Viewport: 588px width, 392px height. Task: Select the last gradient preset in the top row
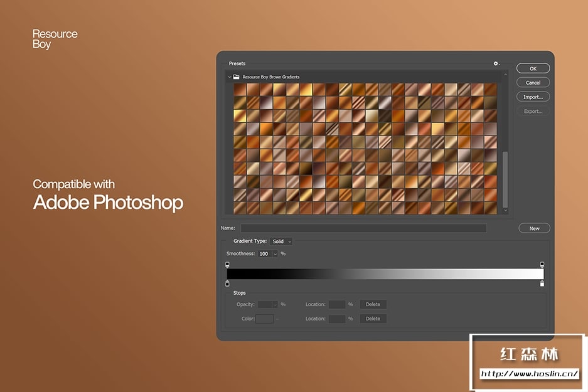coord(491,90)
